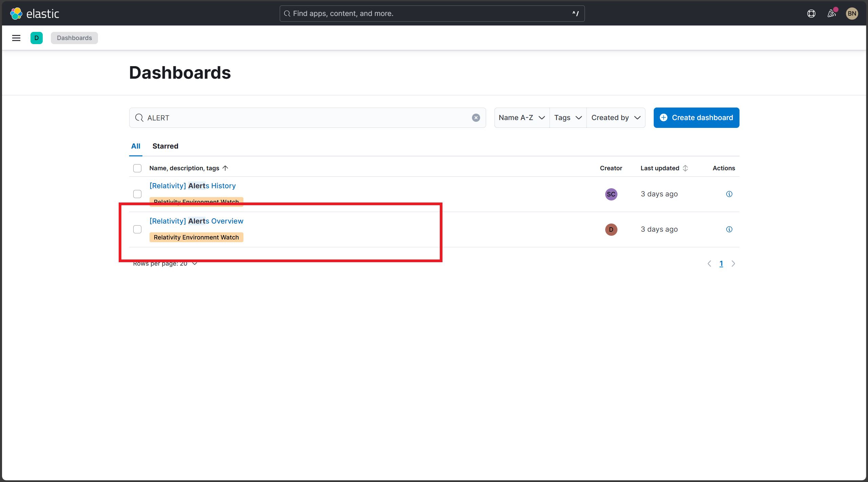Click the SC creator avatar
Screen dimensions: 868x482
pos(611,194)
